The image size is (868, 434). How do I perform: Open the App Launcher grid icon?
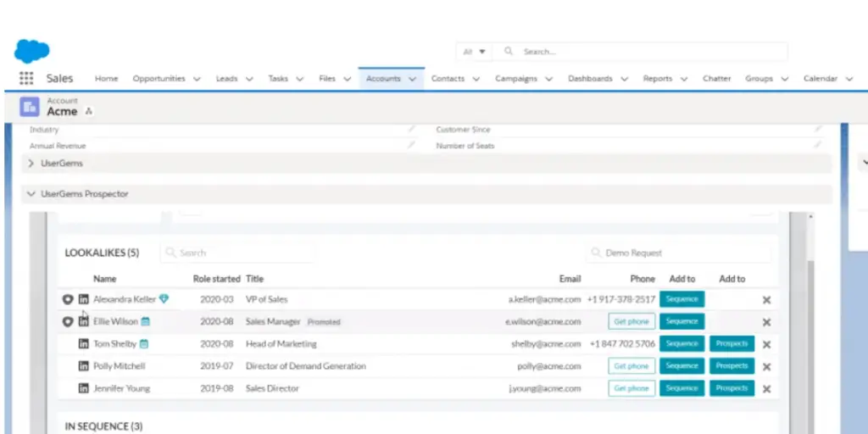[26, 79]
